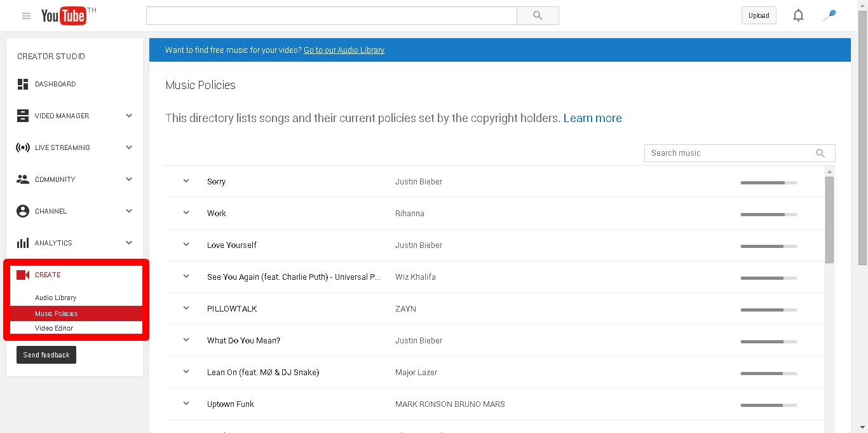Click the popularity bar for Uptown Funk
868x433 pixels.
[x=768, y=405]
